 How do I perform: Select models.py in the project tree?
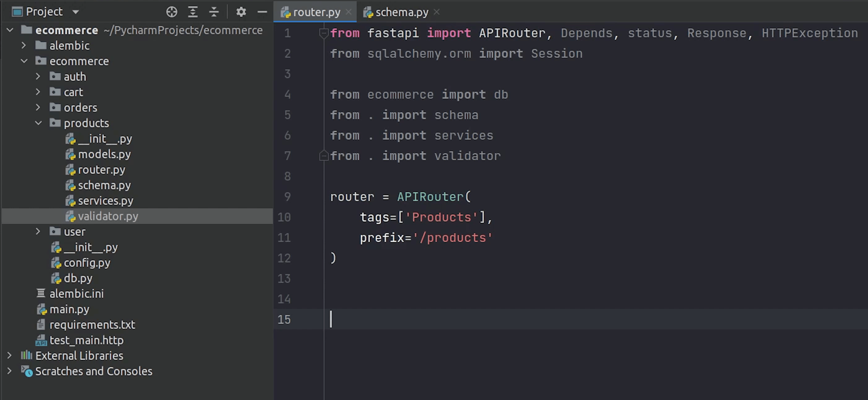pyautogui.click(x=104, y=154)
